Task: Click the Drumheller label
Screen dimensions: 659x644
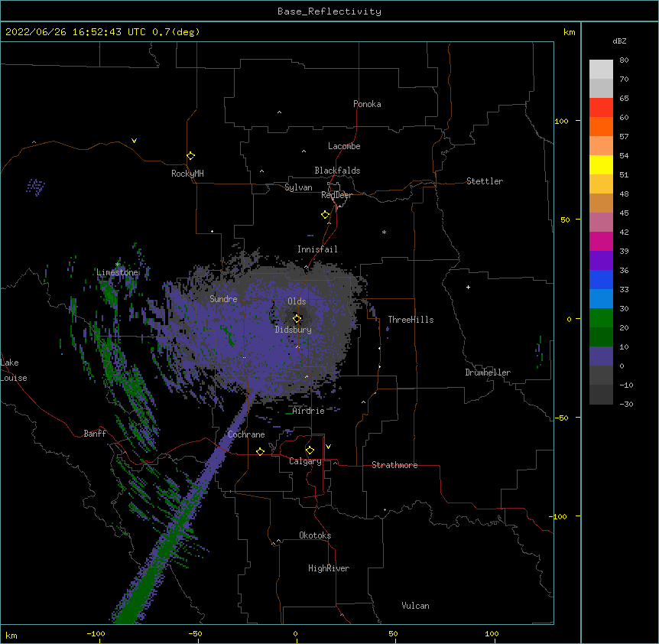Action: coord(488,372)
